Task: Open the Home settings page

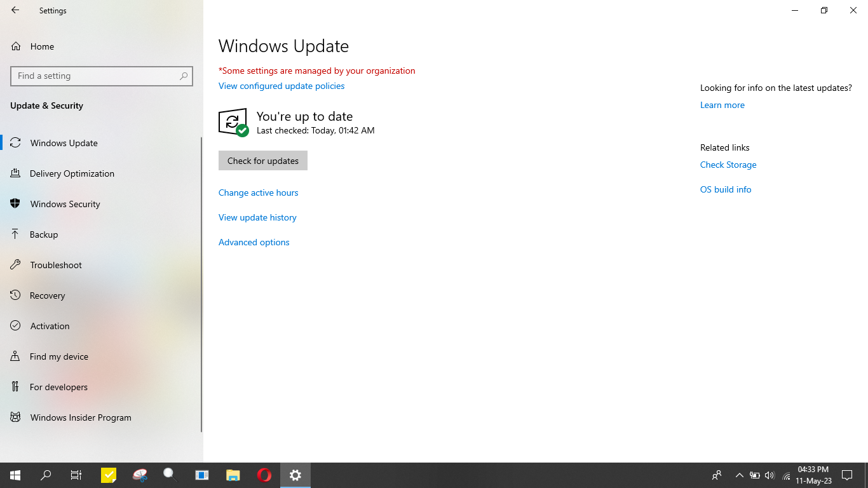Action: click(102, 46)
